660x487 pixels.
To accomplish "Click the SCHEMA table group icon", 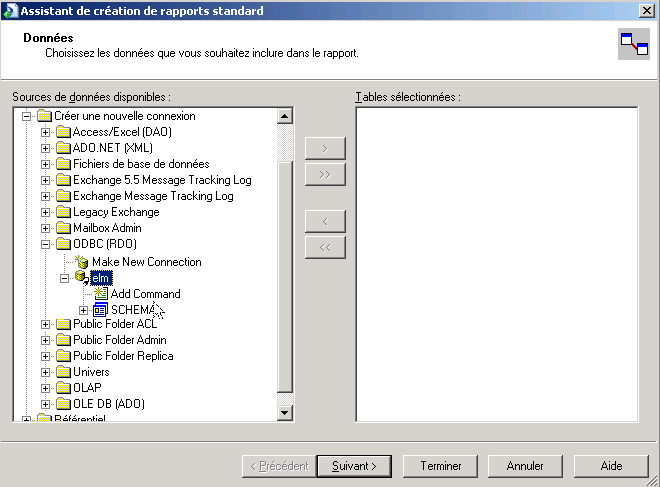I will tap(100, 310).
